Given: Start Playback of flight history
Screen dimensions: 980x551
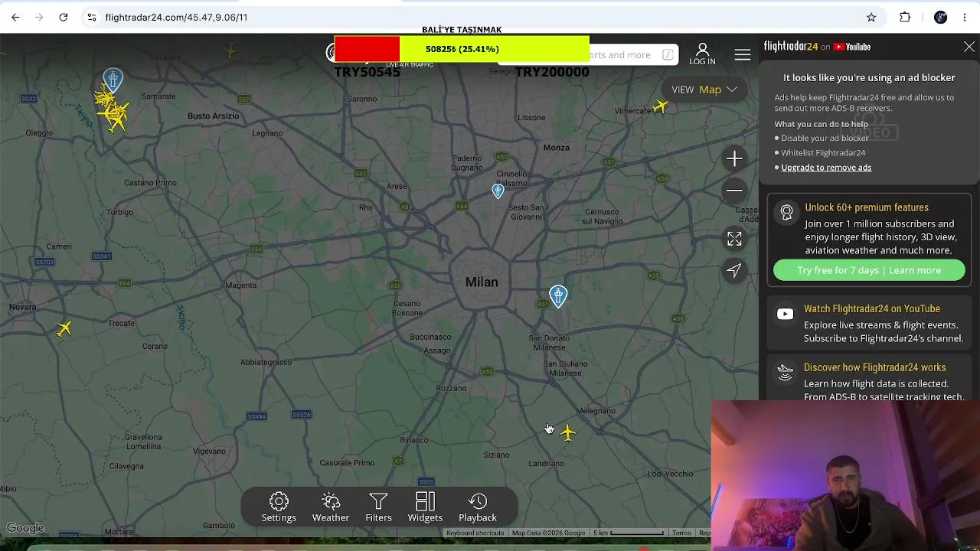Looking at the screenshot, I should click(478, 507).
